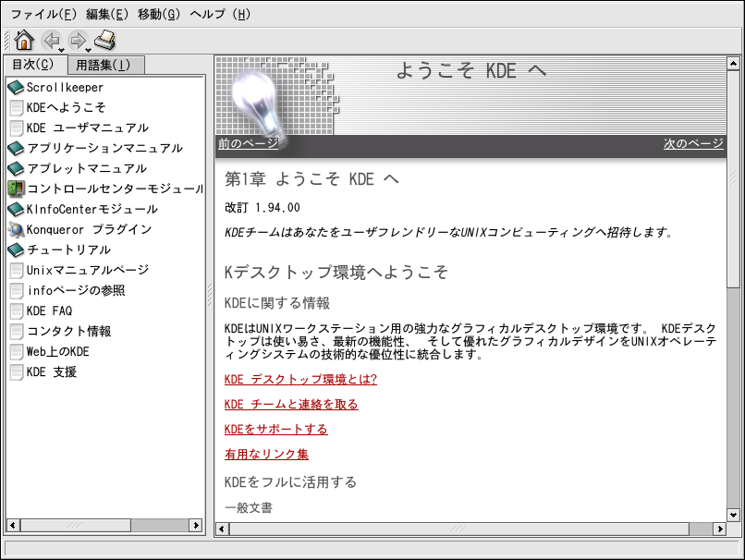745x560 pixels.
Task: Expand the チュートリアル section
Action: tap(16, 250)
